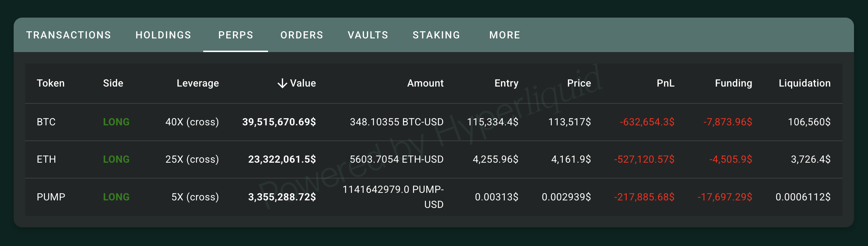Open the Vaults tab
This screenshot has height=246, width=868.
tap(368, 35)
